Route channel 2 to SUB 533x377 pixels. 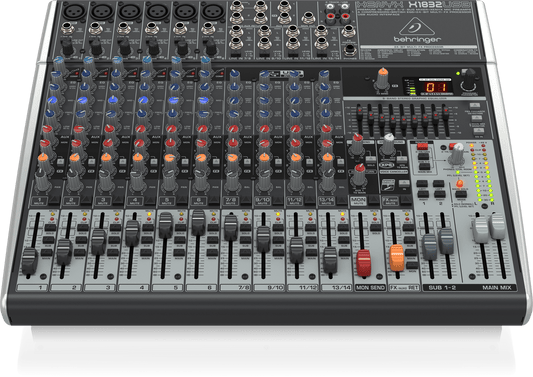pos(81,240)
